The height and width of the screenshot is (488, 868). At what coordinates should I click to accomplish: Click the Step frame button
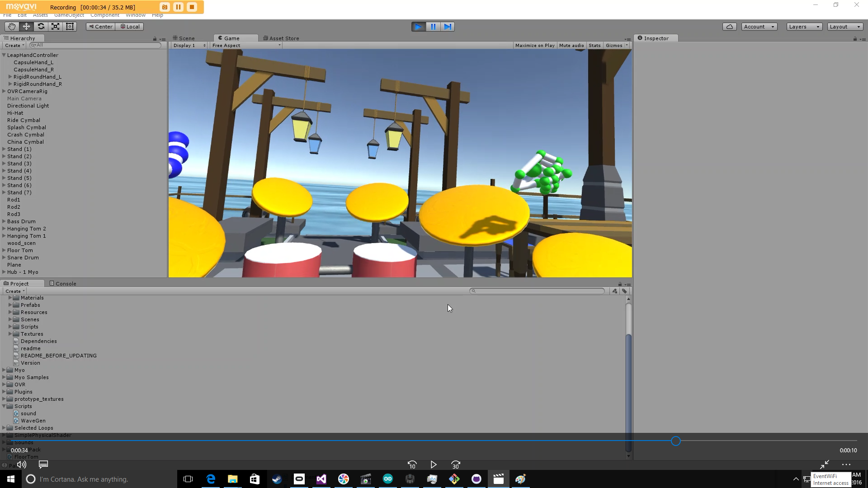point(448,27)
